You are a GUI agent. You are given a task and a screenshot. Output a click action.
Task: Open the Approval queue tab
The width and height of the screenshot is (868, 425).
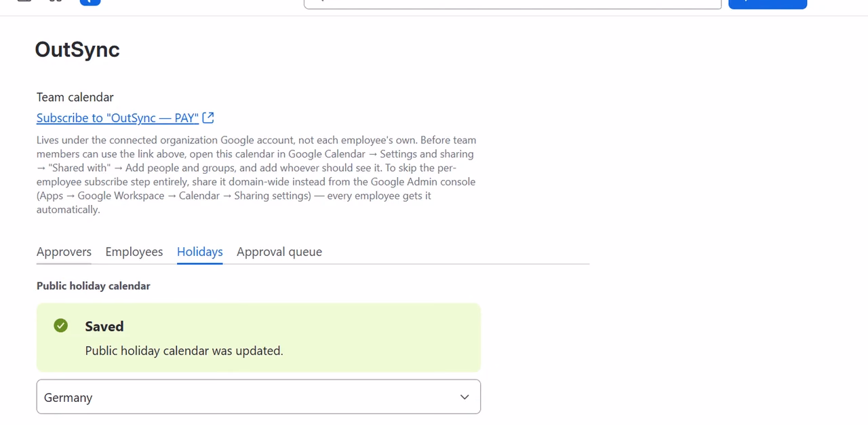point(279,252)
